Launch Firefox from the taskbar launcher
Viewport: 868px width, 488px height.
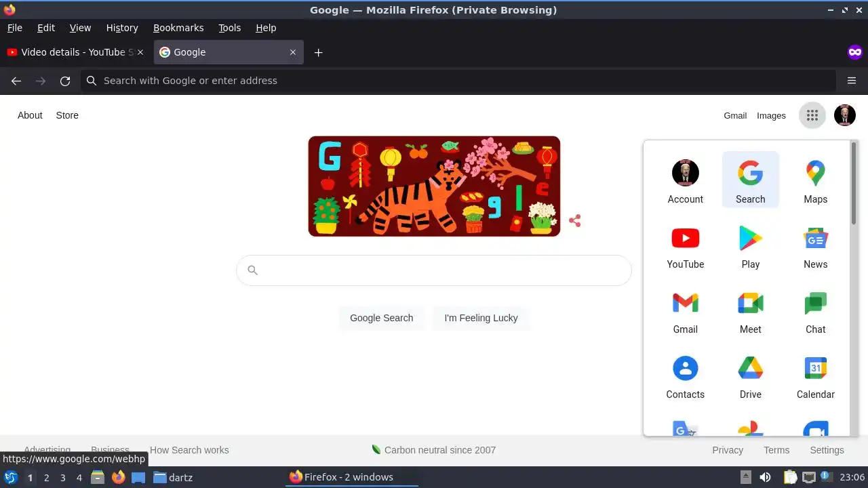[118, 477]
